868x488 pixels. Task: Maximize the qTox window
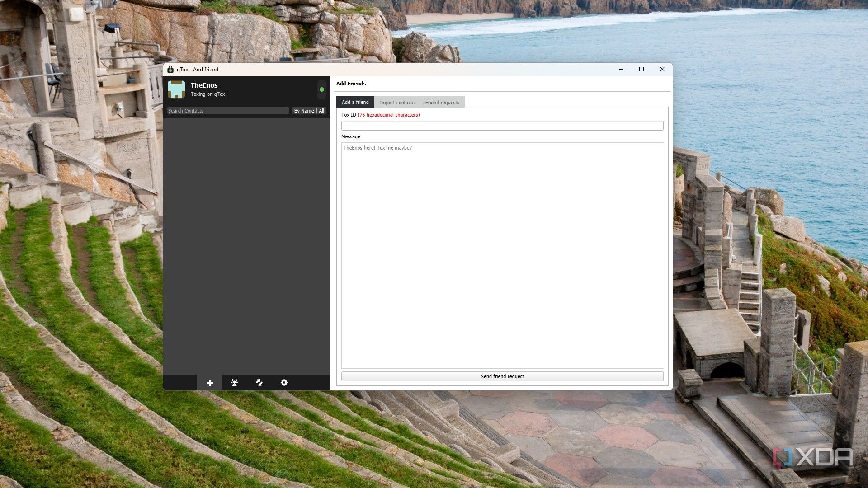(x=641, y=69)
